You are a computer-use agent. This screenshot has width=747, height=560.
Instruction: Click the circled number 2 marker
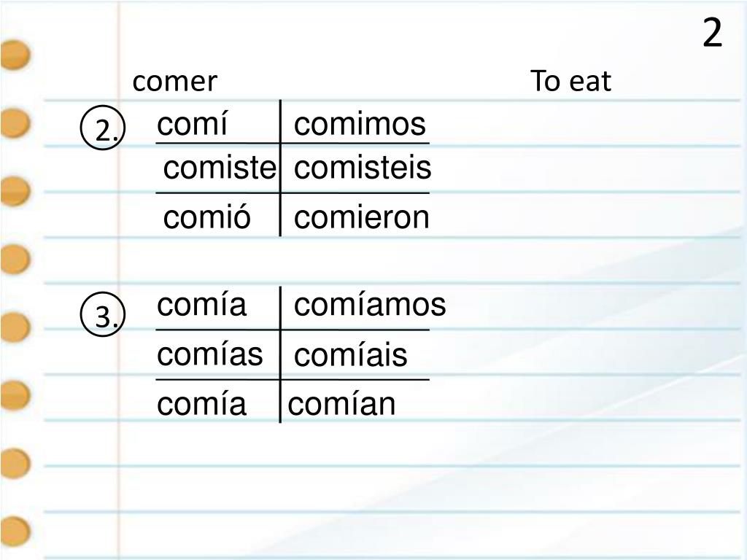pos(103,128)
